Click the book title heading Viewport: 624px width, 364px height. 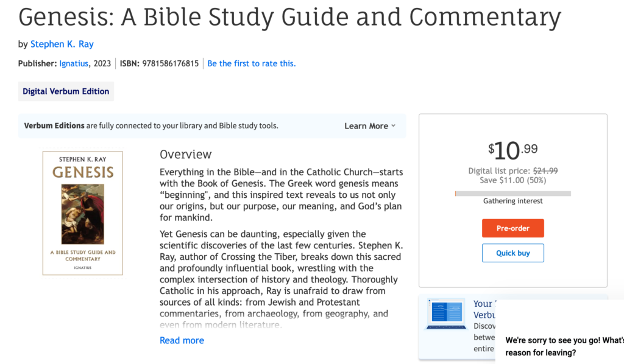(289, 16)
